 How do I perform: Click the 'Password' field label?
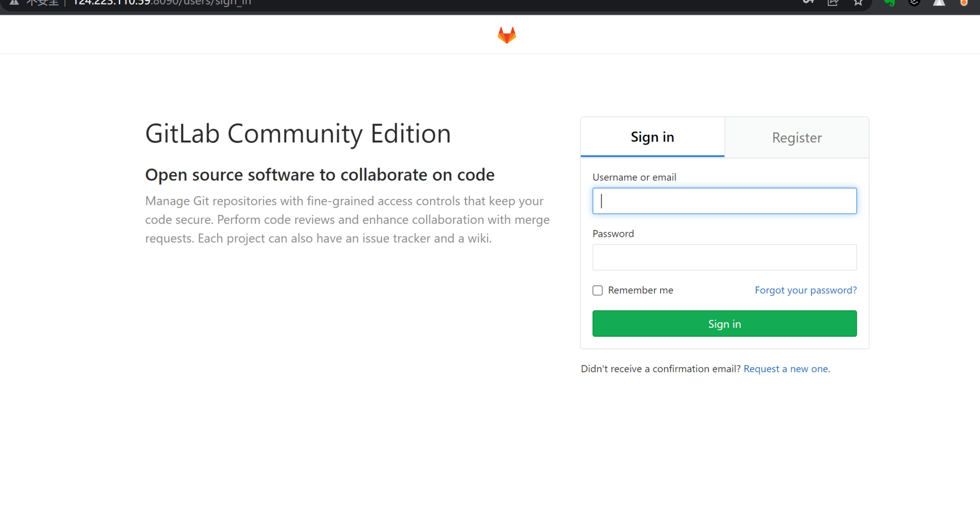(613, 233)
